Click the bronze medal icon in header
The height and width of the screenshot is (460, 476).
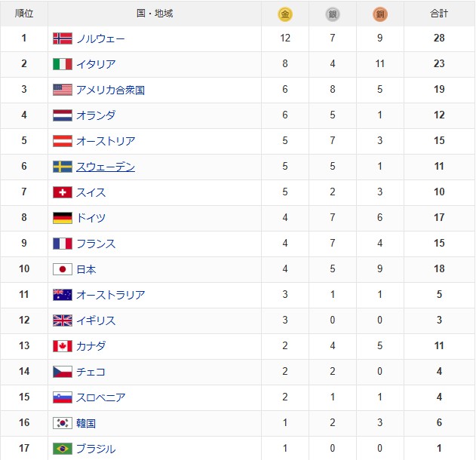379,14
